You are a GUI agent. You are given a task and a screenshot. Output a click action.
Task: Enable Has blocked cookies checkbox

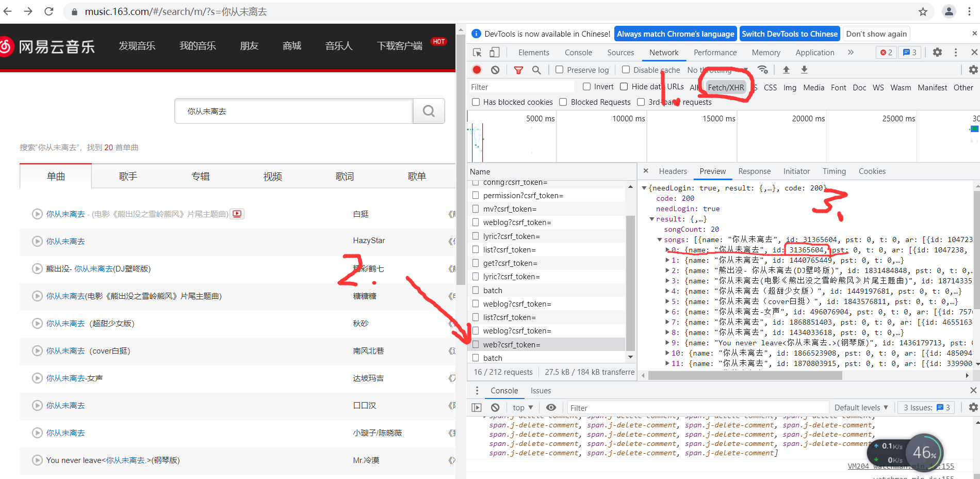(476, 102)
